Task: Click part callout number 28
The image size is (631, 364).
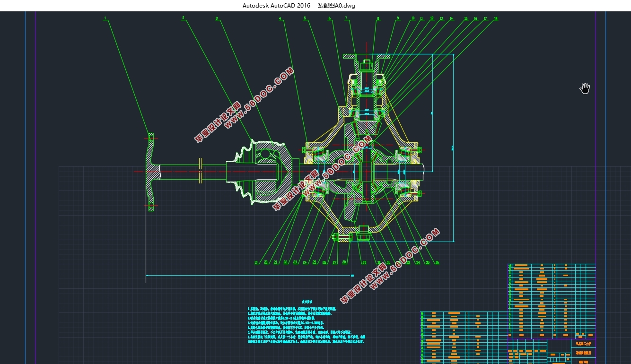Action: 344,262
